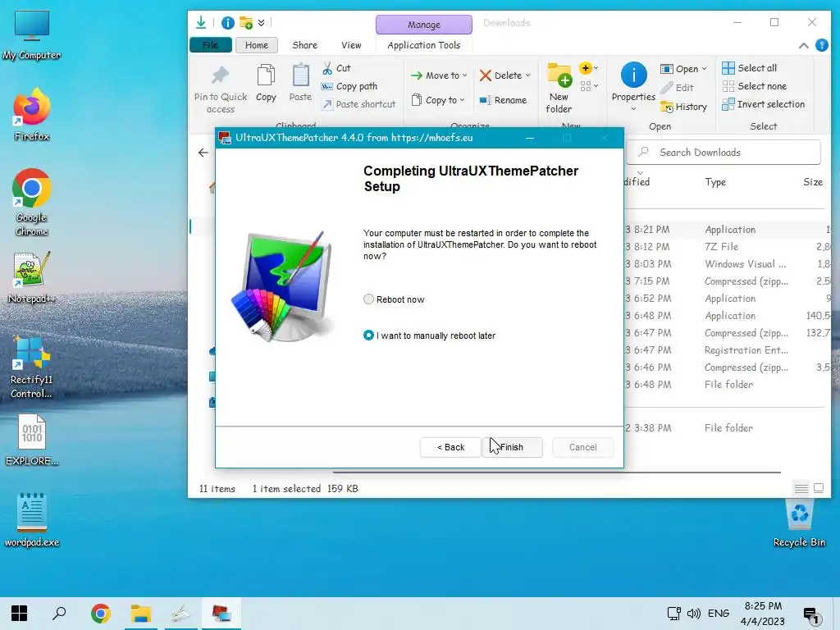The width and height of the screenshot is (840, 630).
Task: Open Chrome from the taskbar
Action: point(100,614)
